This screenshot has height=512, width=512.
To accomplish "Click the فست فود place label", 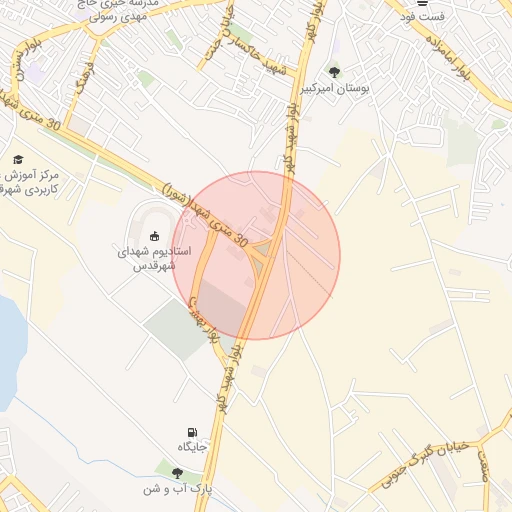I will (x=422, y=16).
